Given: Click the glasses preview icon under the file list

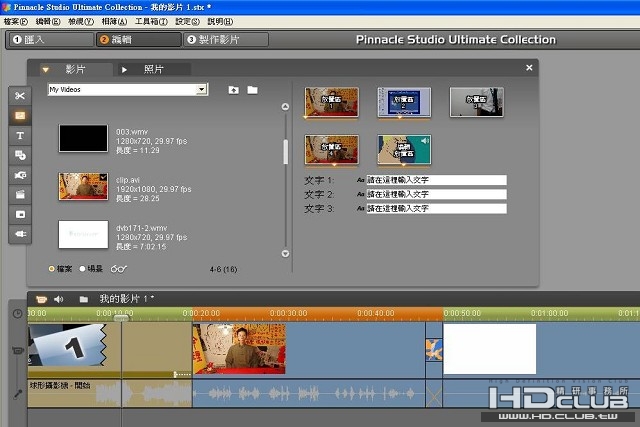Looking at the screenshot, I should coord(119,269).
